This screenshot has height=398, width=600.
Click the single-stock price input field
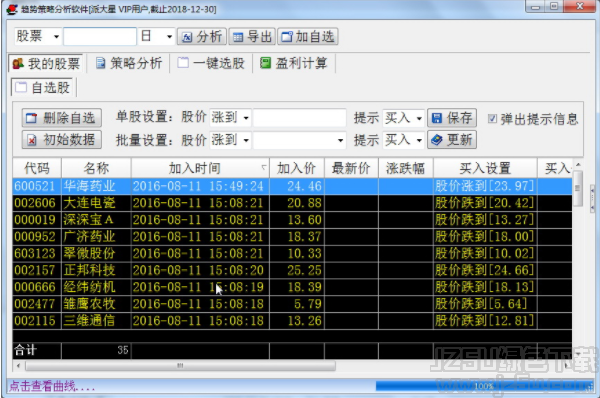tap(300, 118)
